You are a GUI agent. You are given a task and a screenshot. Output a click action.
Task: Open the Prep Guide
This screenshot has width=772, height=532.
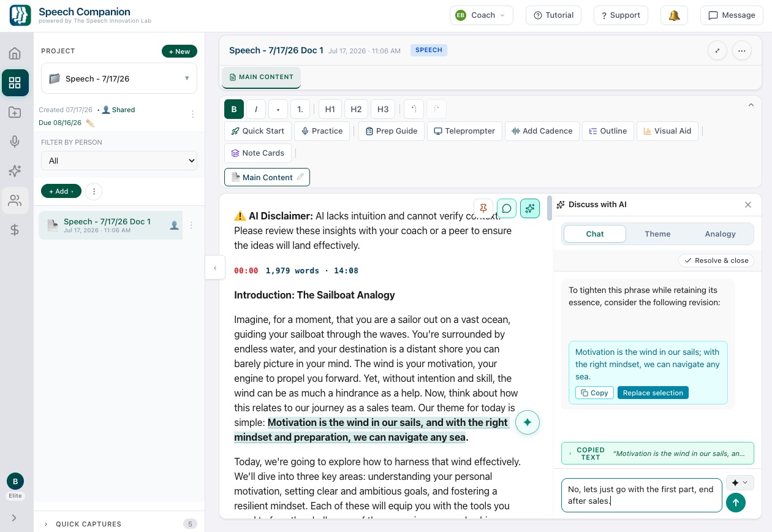392,131
